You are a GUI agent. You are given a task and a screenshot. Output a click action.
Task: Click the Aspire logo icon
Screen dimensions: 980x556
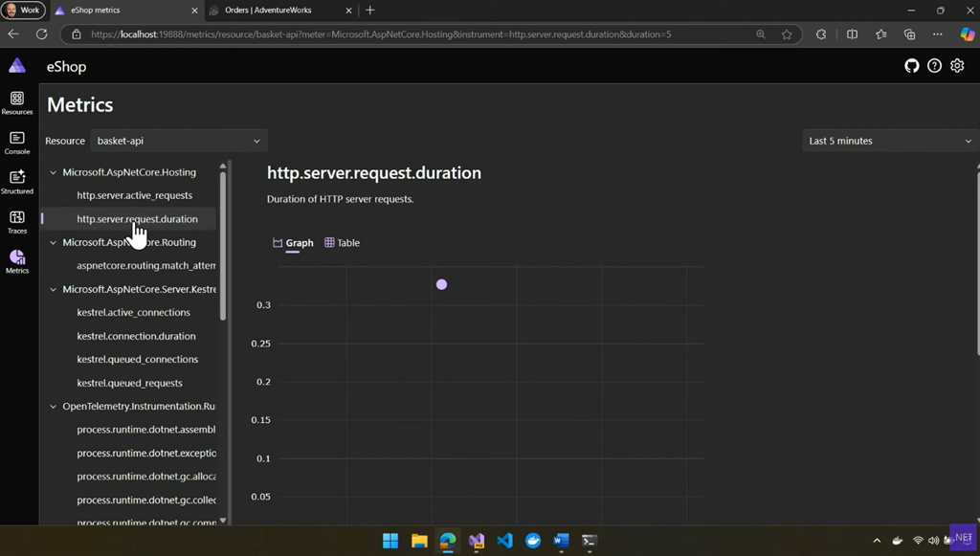(x=17, y=66)
